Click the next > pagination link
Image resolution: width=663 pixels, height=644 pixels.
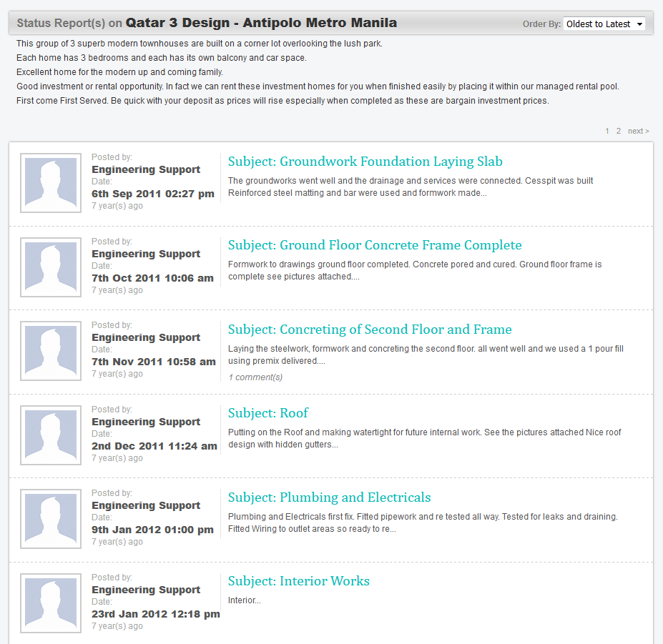click(638, 131)
